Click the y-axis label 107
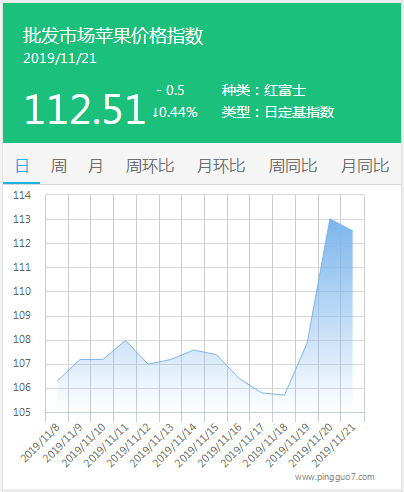This screenshot has width=404, height=492. tap(22, 364)
